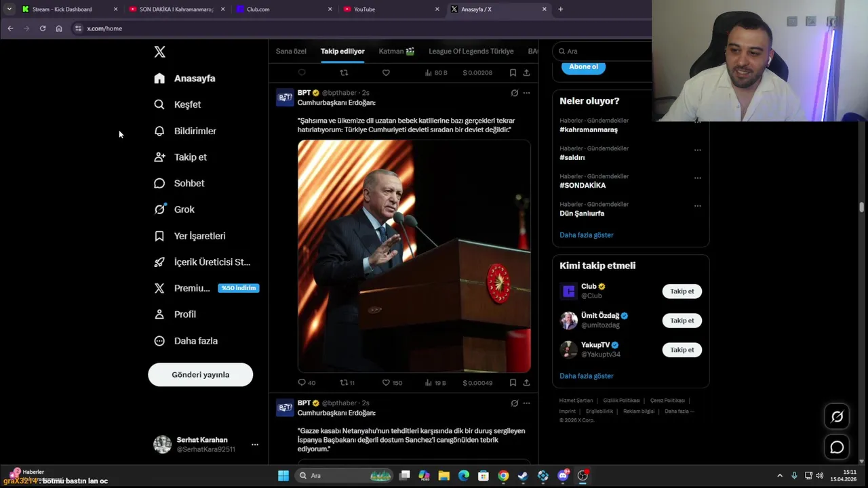Bookmark the top post with 80 B views
This screenshot has height=488, width=868.
click(x=513, y=73)
